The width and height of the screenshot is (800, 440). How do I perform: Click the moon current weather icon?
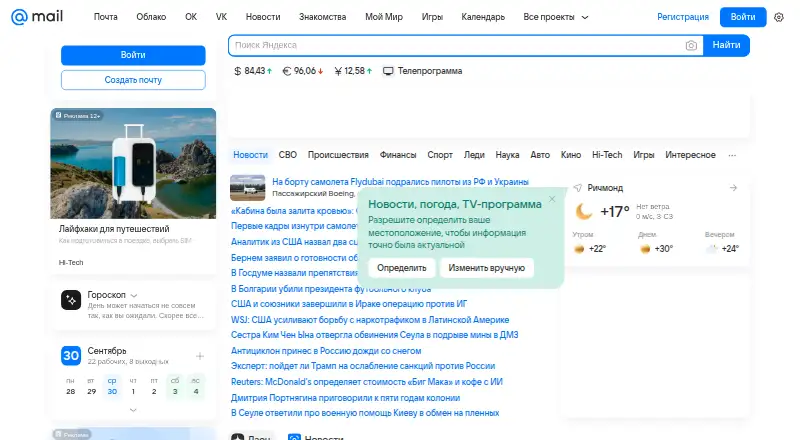[x=584, y=211]
